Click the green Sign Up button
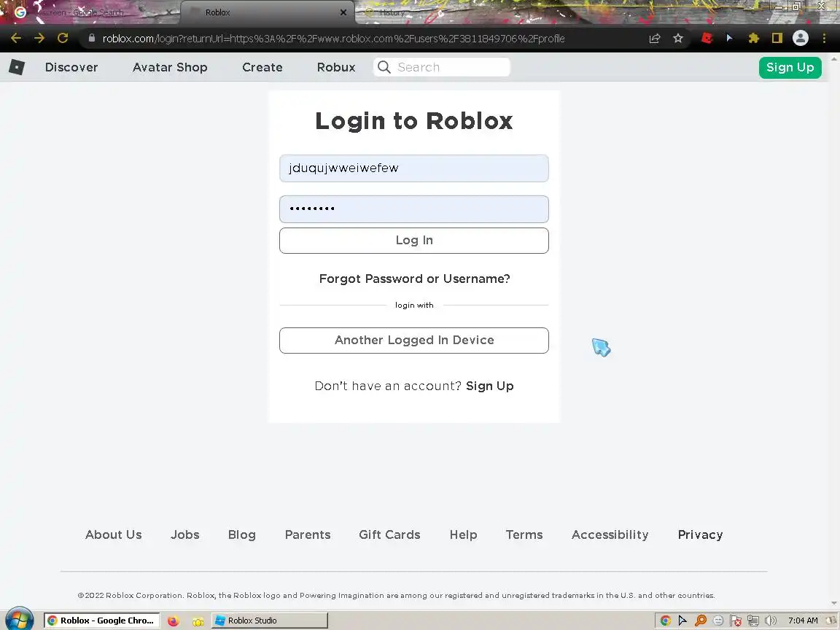This screenshot has height=630, width=840. [790, 68]
